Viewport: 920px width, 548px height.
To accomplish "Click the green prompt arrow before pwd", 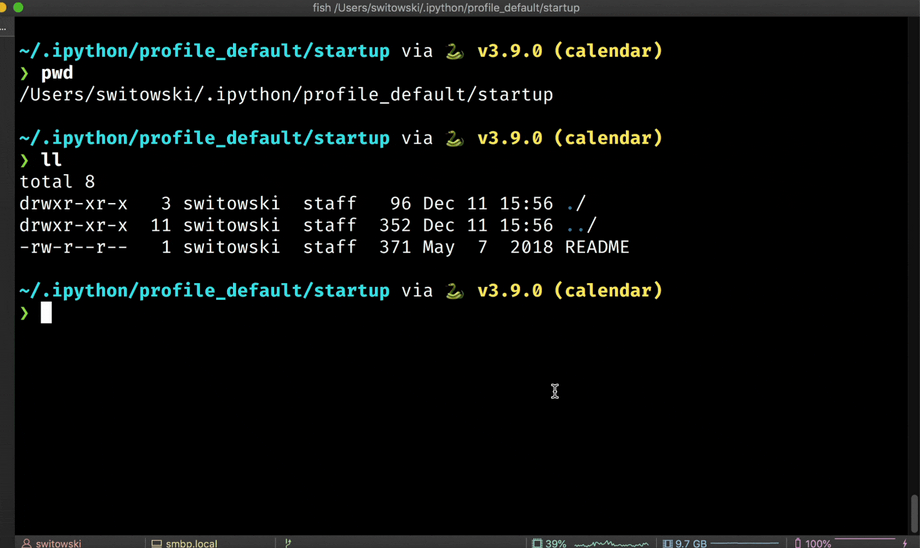I will (24, 73).
